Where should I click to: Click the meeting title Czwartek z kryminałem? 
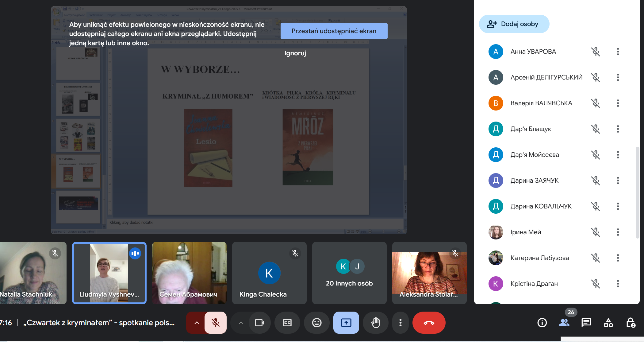click(99, 323)
